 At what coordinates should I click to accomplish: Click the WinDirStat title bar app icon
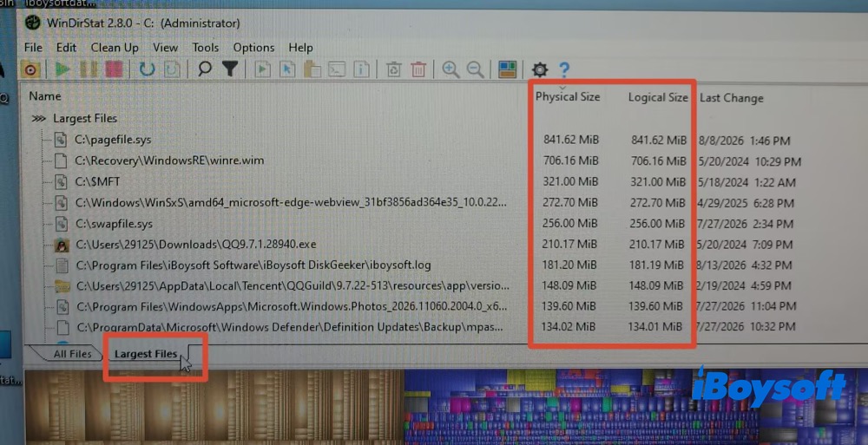[x=33, y=23]
